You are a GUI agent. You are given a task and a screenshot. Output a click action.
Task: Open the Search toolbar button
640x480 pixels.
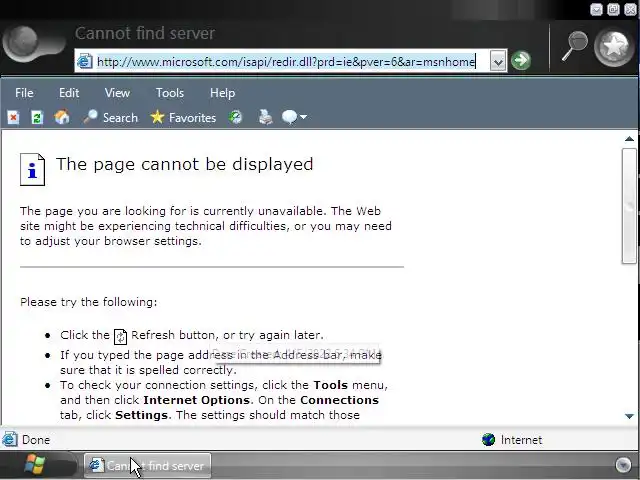pyautogui.click(x=110, y=118)
